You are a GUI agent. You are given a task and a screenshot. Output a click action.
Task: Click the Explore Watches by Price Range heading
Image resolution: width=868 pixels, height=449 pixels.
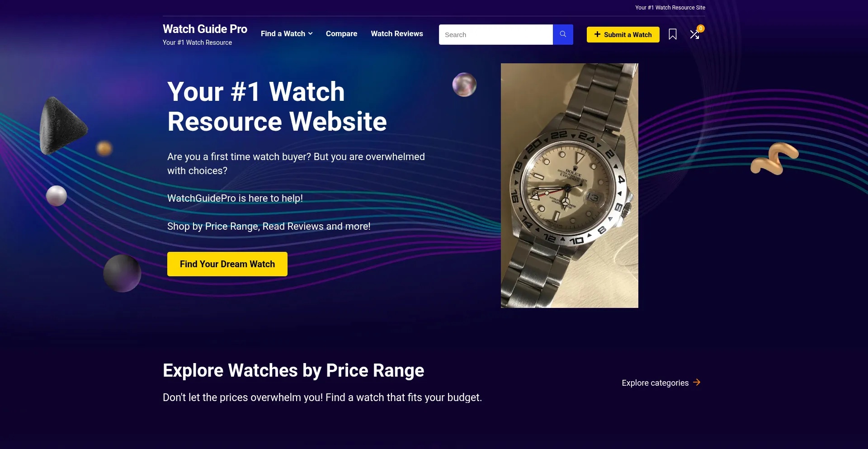pyautogui.click(x=293, y=370)
